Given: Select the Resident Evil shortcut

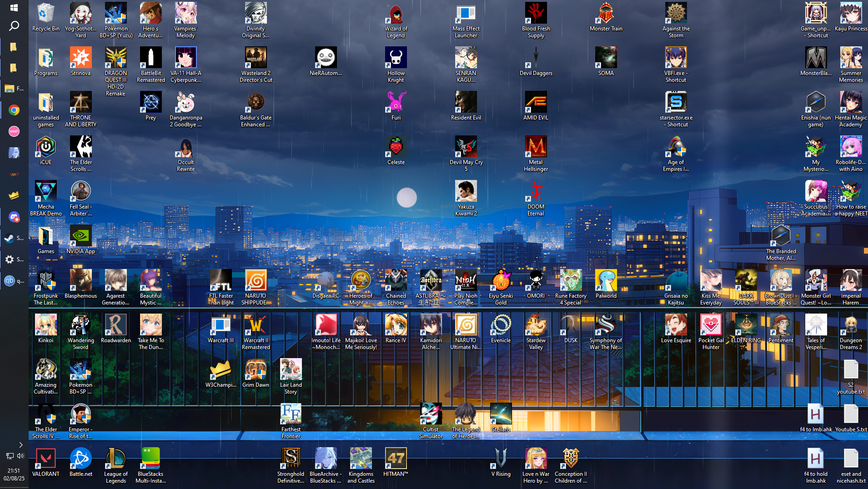Looking at the screenshot, I should (x=466, y=106).
